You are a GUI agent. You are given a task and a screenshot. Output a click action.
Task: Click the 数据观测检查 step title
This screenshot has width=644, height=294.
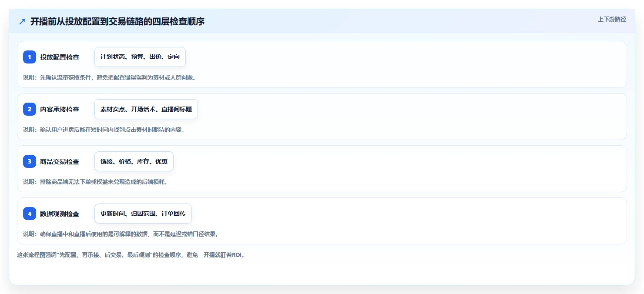(x=60, y=214)
